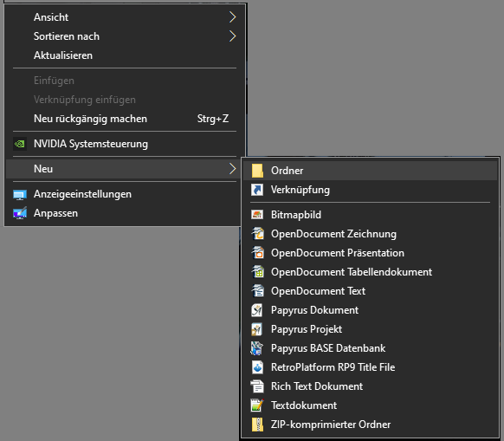
Task: Click the Textdokument notepad icon
Action: [257, 405]
